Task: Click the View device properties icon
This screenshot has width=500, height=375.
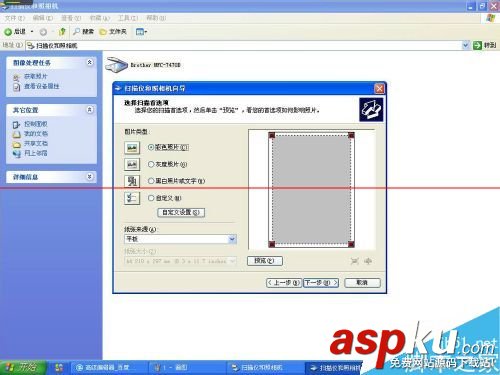Action: click(17, 87)
